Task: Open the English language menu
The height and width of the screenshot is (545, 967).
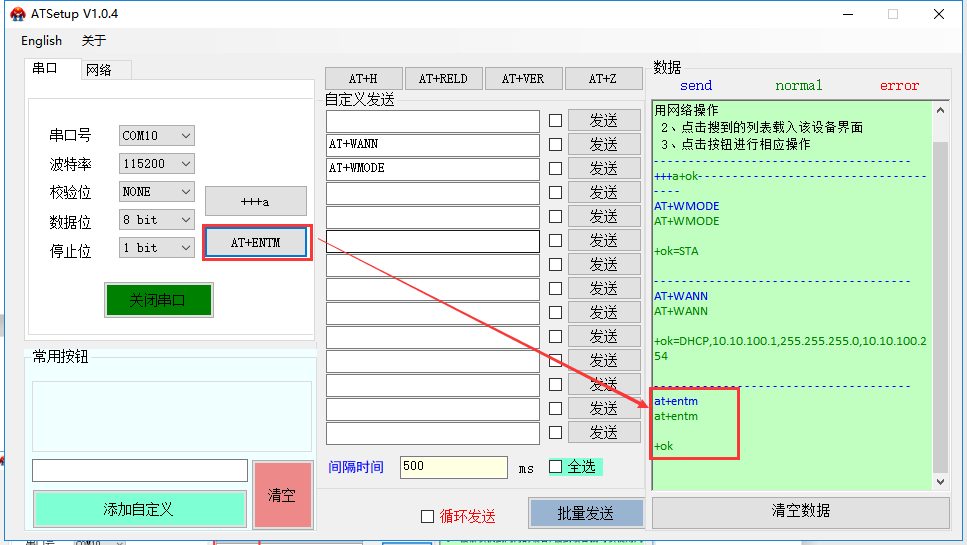Action: click(x=41, y=41)
